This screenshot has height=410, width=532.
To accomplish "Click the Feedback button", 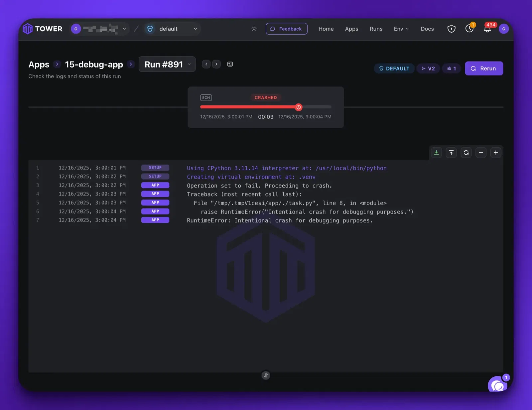I will point(286,29).
